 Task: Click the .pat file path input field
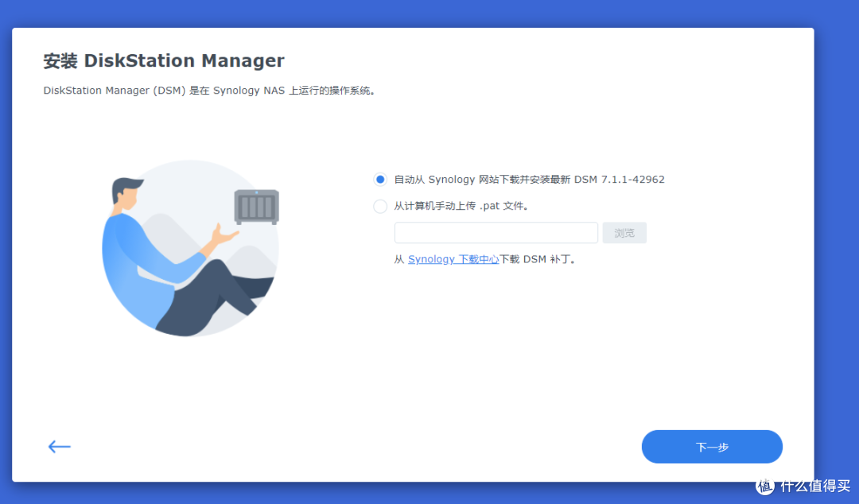click(496, 233)
